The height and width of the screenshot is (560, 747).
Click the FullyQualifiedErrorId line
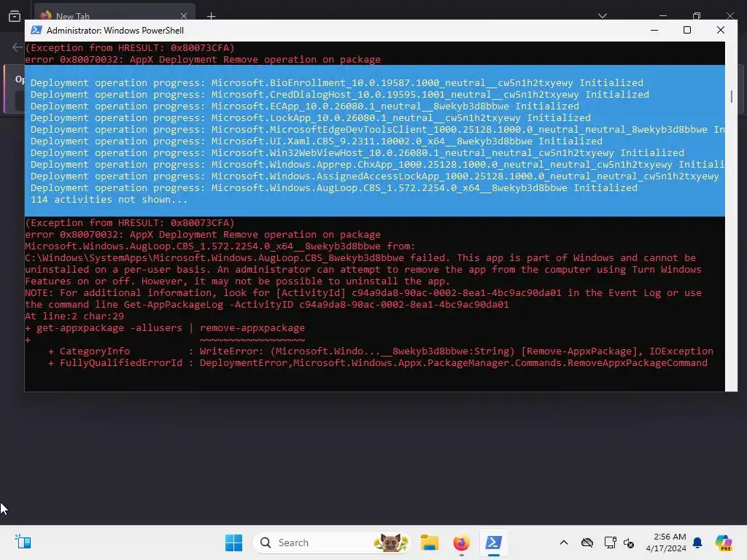pyautogui.click(x=378, y=363)
